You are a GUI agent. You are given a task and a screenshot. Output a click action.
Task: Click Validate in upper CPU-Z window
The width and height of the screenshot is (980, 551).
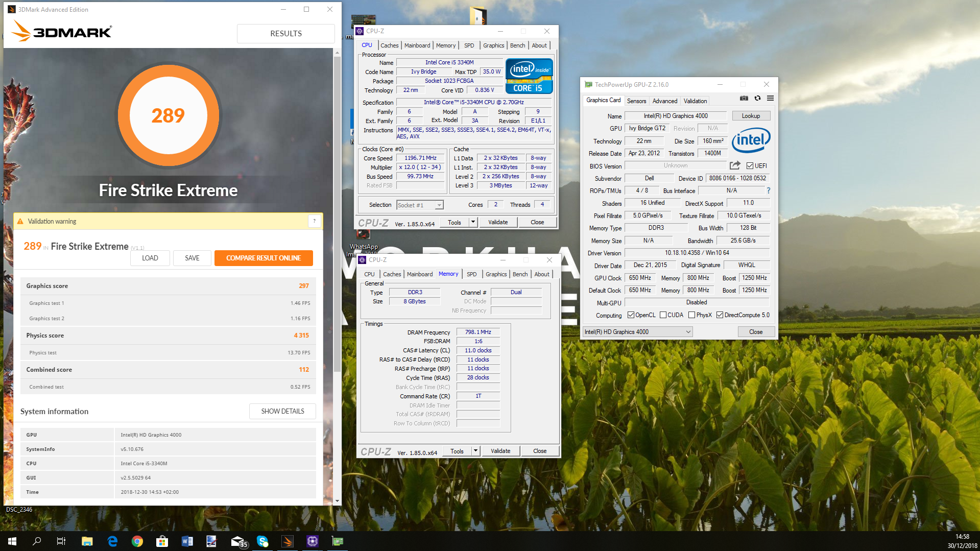point(498,222)
